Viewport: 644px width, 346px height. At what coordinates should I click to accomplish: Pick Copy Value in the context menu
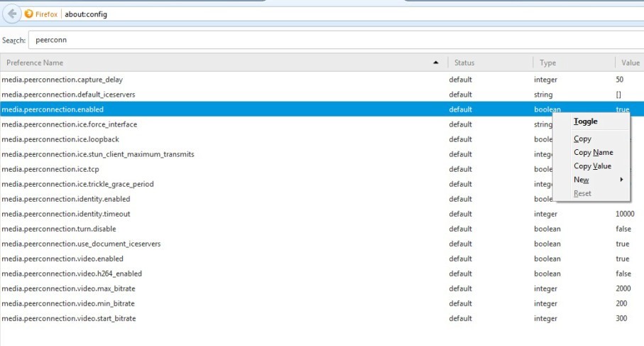[592, 166]
